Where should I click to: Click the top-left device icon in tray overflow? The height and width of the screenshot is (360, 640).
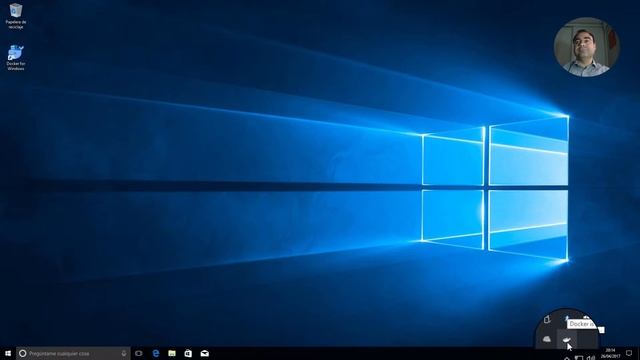pos(547,320)
